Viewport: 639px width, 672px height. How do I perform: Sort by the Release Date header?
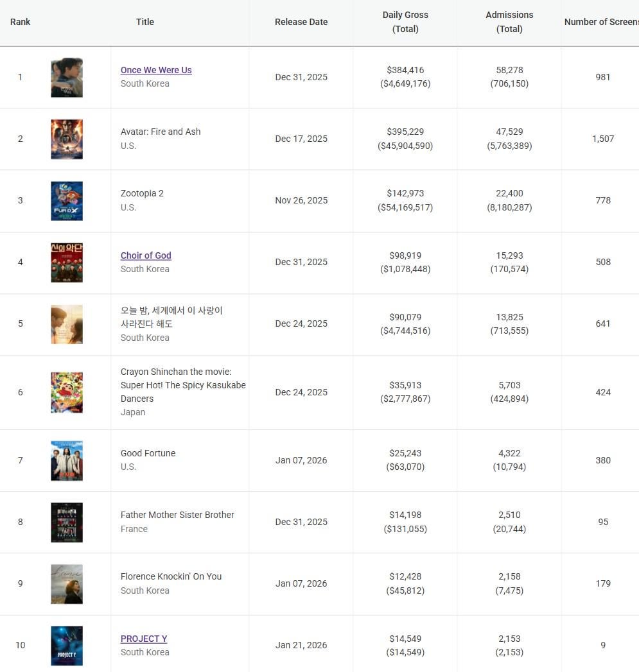(x=301, y=22)
